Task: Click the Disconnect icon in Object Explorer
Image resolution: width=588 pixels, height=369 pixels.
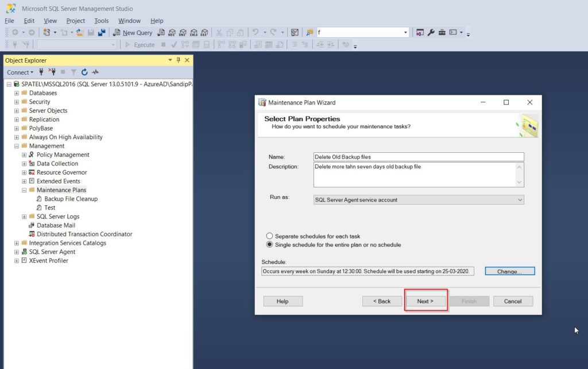Action: click(52, 72)
